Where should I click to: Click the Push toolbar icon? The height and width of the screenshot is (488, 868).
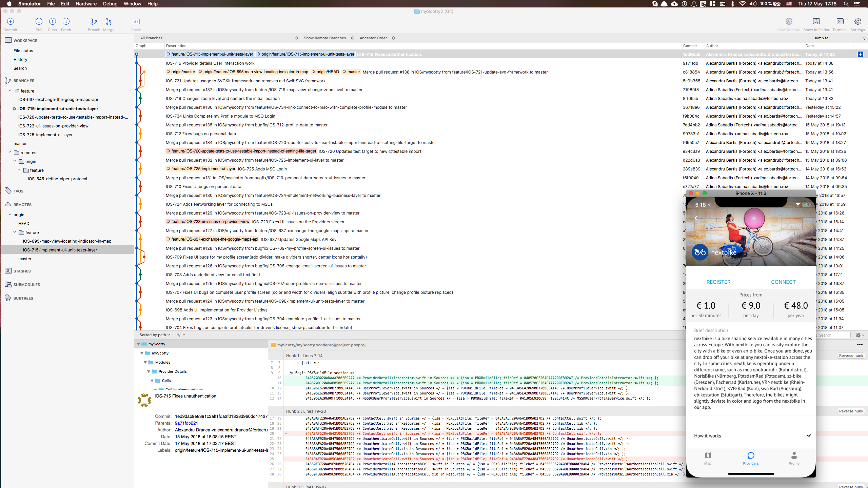tap(53, 21)
